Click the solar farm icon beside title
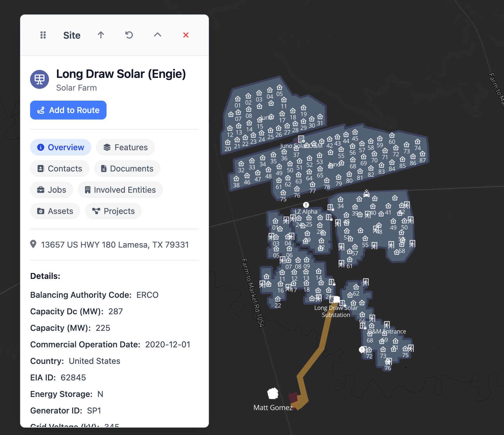The height and width of the screenshot is (435, 504). (40, 79)
